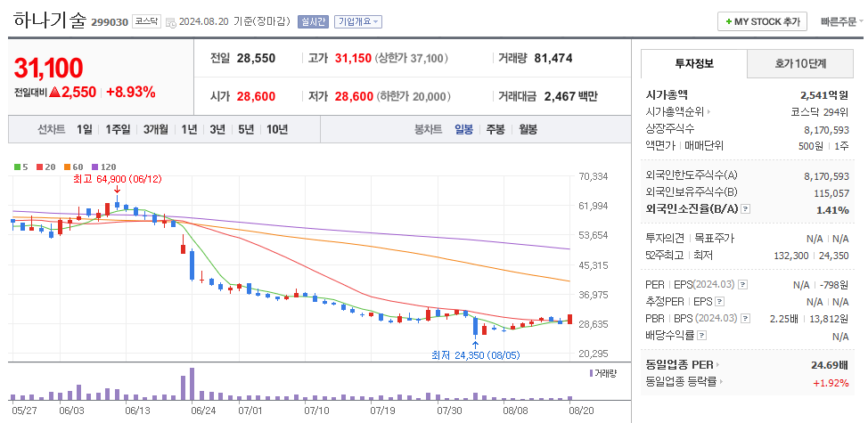Viewport: 868px width, 423px height.
Task: Click the stock code 299030
Action: tap(110, 22)
